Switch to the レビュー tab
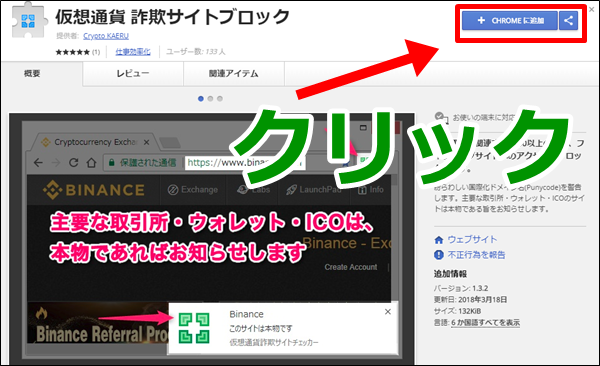600x366 pixels. click(x=133, y=74)
